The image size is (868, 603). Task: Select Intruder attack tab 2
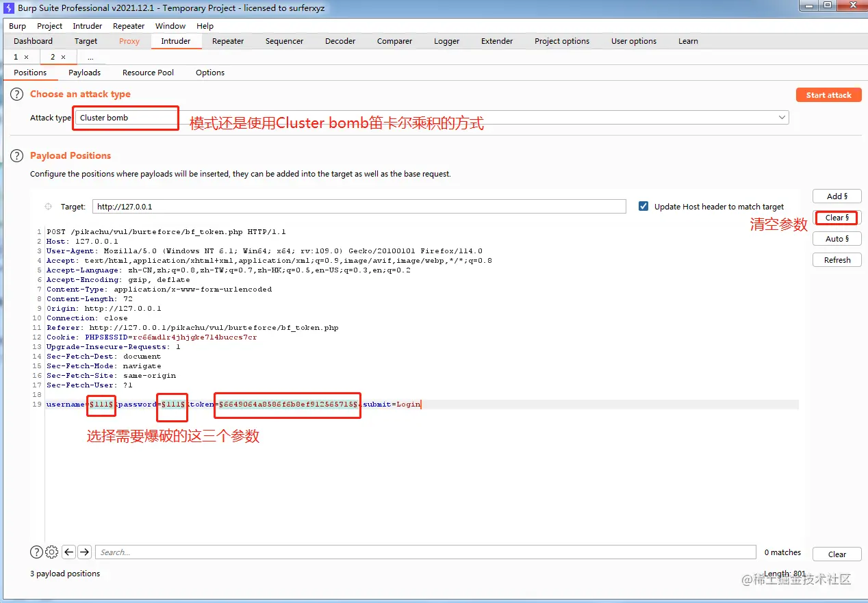(53, 57)
